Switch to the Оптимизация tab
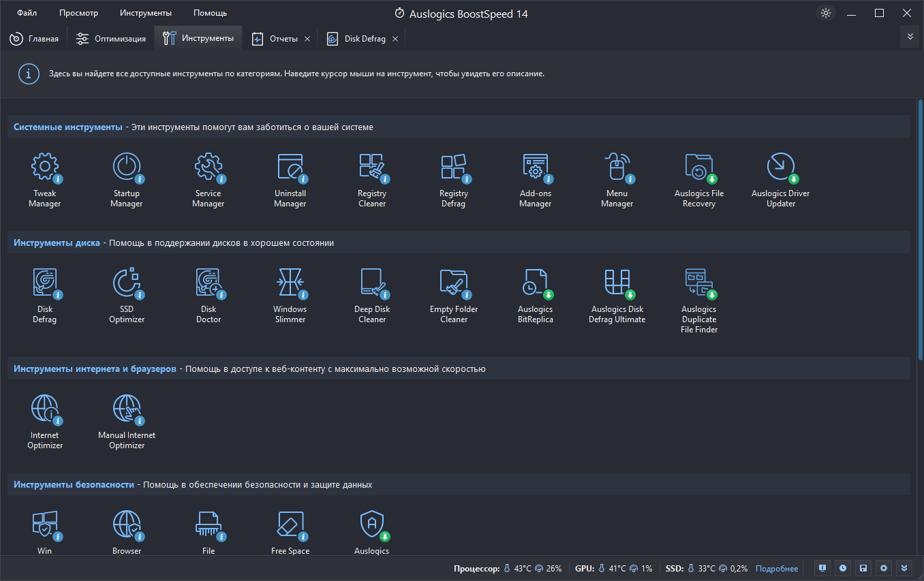The height and width of the screenshot is (581, 924). (x=111, y=39)
